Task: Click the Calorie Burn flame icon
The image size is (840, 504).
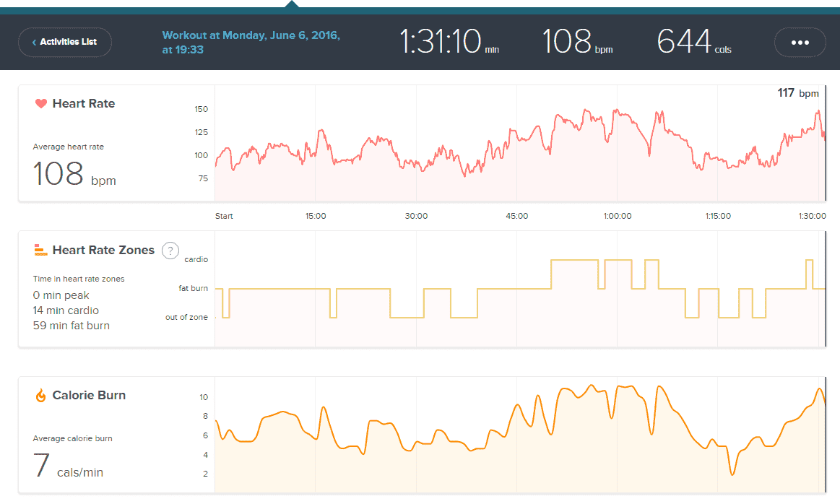Action: [40, 396]
